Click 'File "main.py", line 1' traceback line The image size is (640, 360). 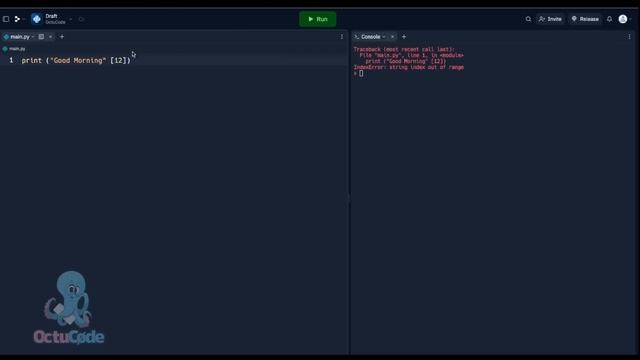(411, 55)
